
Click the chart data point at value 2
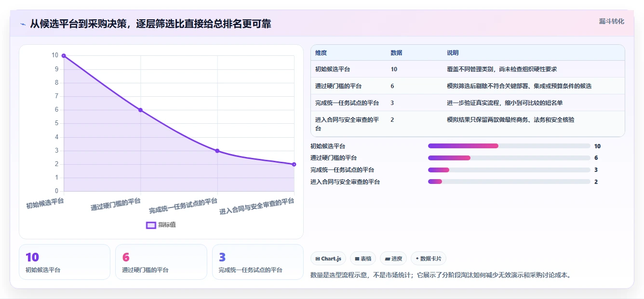294,164
